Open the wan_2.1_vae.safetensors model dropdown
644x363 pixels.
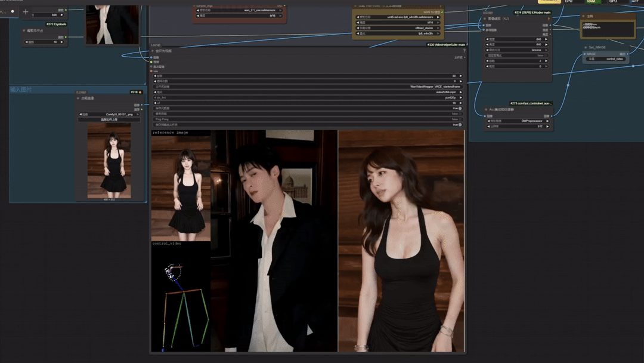click(x=240, y=10)
